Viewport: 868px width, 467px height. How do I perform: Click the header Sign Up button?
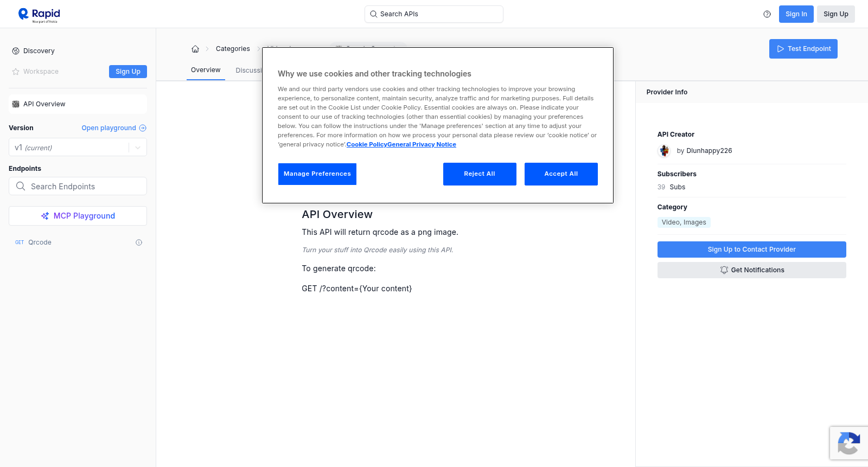[835, 14]
